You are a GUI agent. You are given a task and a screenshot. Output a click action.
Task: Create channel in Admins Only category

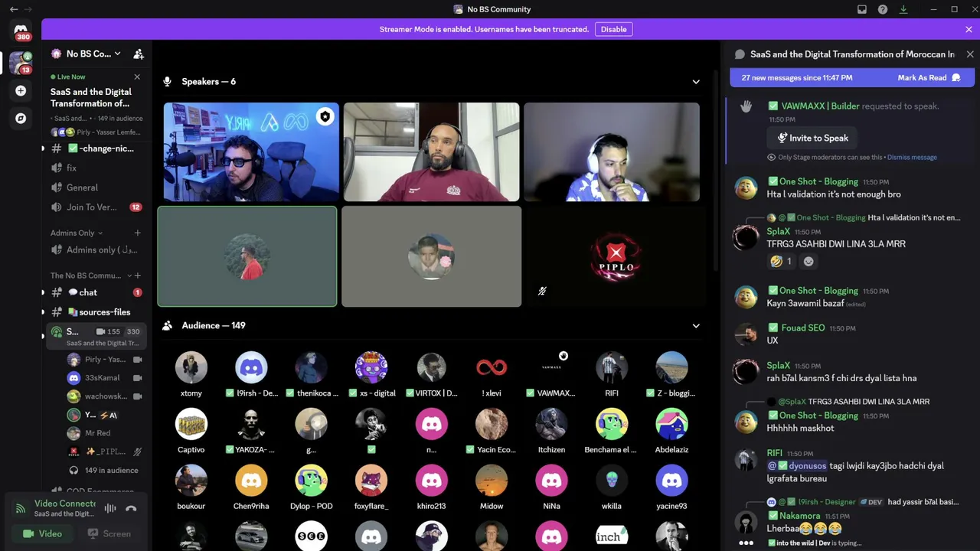pos(137,233)
